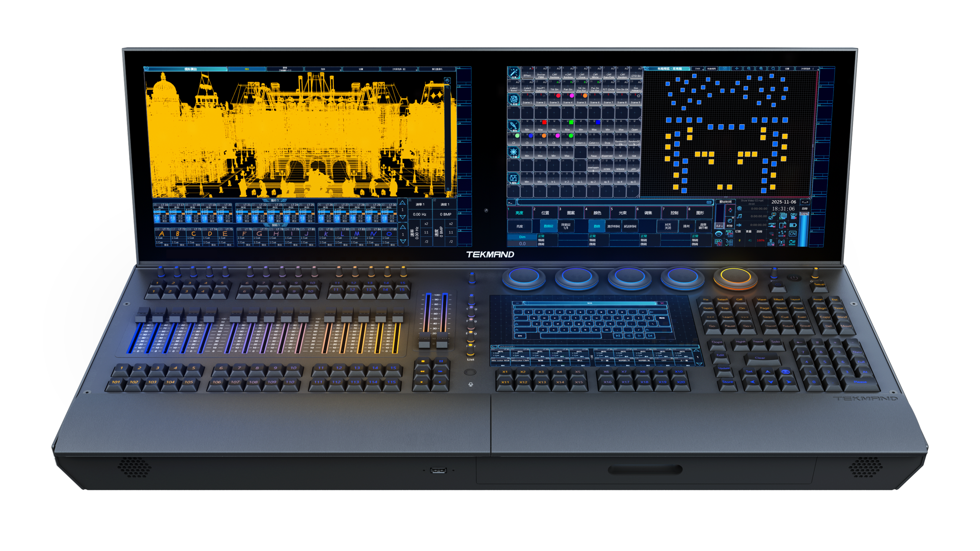Click the zoom-in magnifier in layout toolbar
The image size is (980, 551).
[x=761, y=69]
